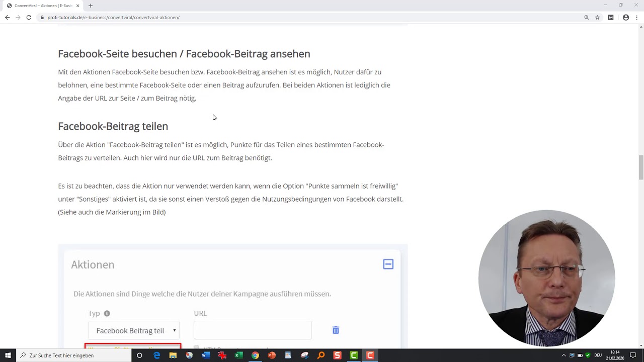The image size is (644, 362).
Task: Delete the action with the trash icon
Action: pos(336,330)
